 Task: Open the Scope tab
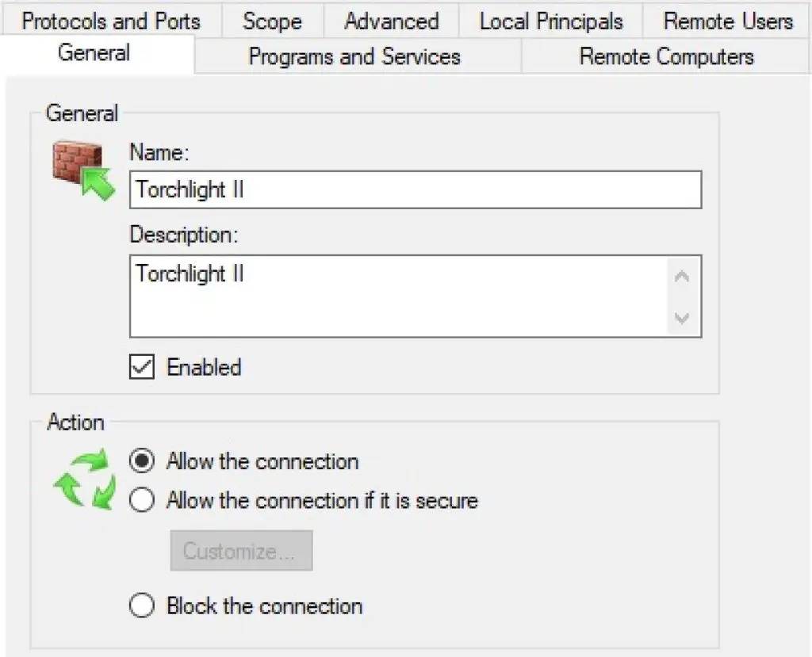[272, 21]
